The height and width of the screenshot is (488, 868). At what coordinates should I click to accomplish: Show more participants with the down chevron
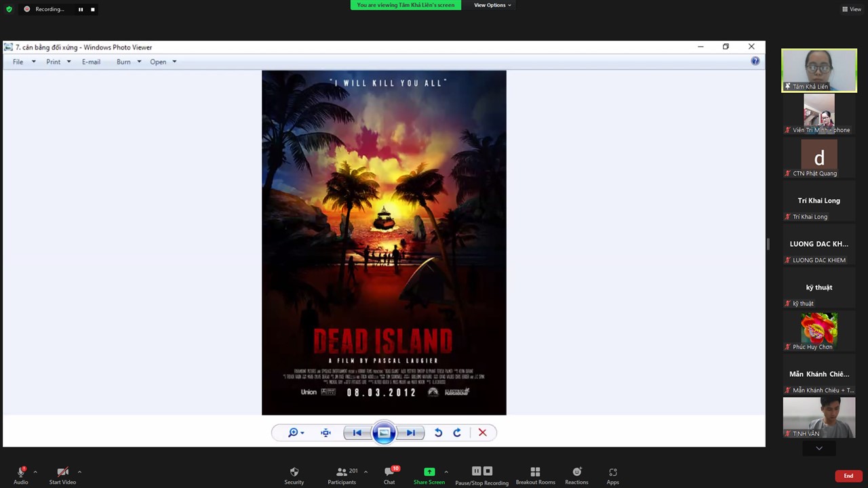point(819,448)
